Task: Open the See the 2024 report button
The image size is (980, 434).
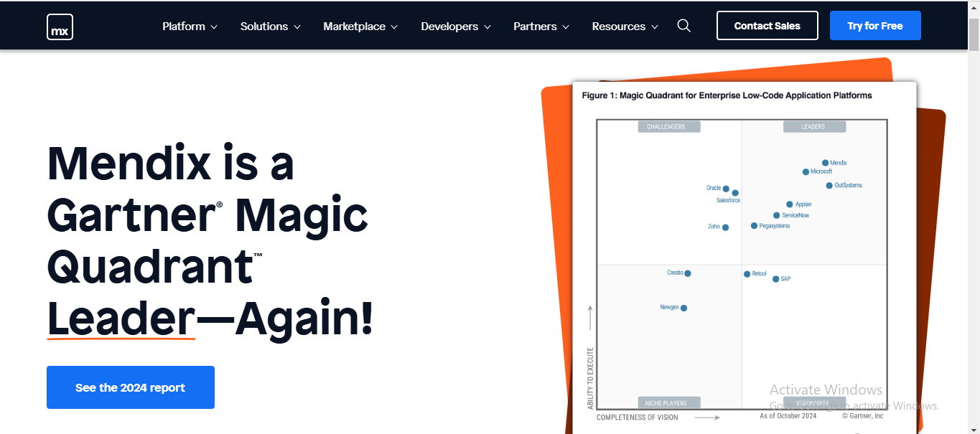Action: [x=131, y=387]
